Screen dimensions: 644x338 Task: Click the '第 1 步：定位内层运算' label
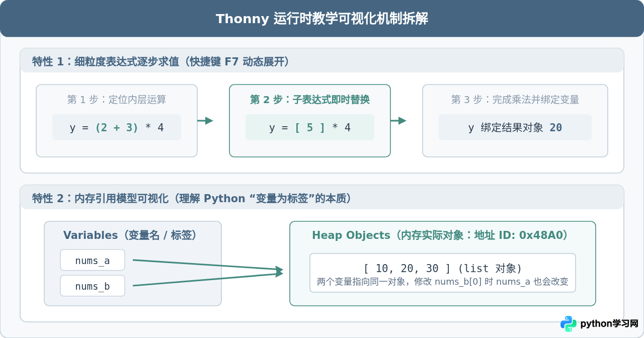(117, 100)
